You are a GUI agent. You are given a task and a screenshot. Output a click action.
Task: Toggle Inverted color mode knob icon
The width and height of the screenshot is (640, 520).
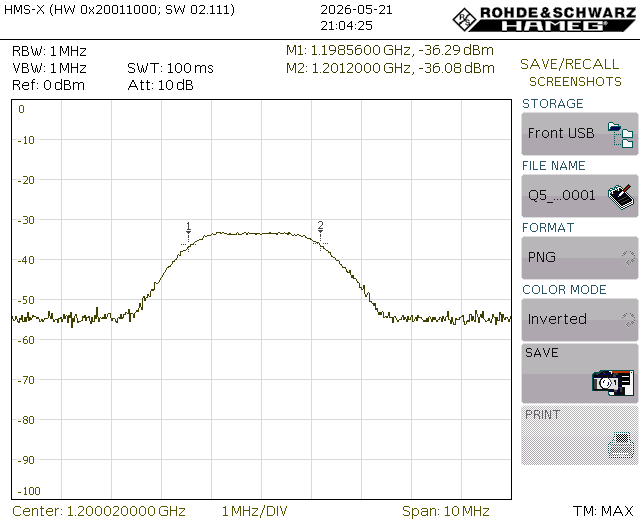[x=628, y=320]
